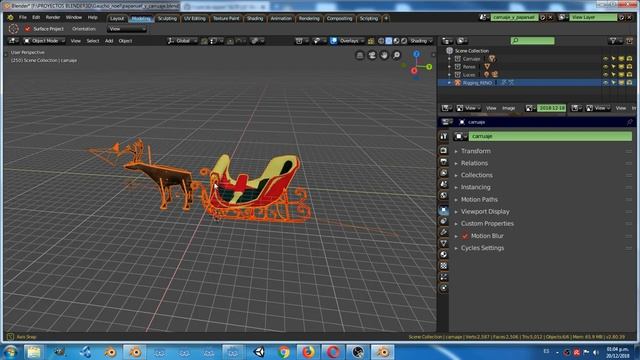The height and width of the screenshot is (360, 640).
Task: Toggle render visibility of Rigging_RENO
Action: [x=629, y=82]
